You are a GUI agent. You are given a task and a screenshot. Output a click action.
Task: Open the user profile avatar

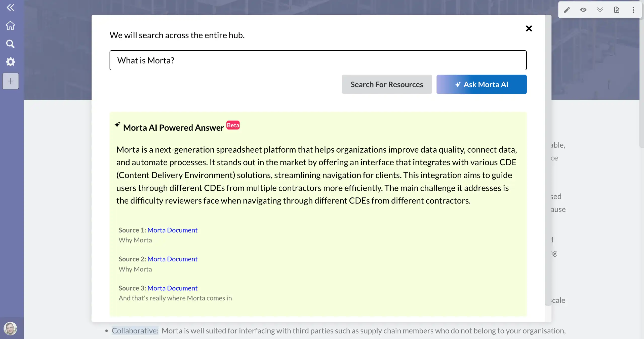10,328
